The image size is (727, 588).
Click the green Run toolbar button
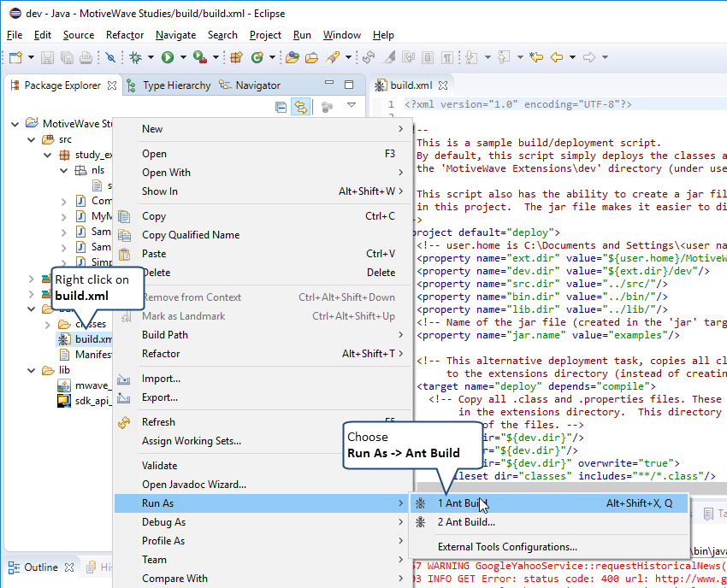168,57
